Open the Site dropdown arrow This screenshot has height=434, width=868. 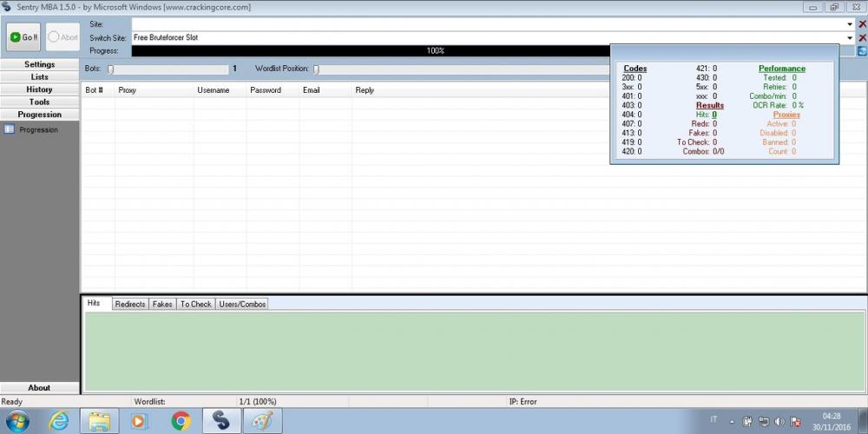(850, 24)
